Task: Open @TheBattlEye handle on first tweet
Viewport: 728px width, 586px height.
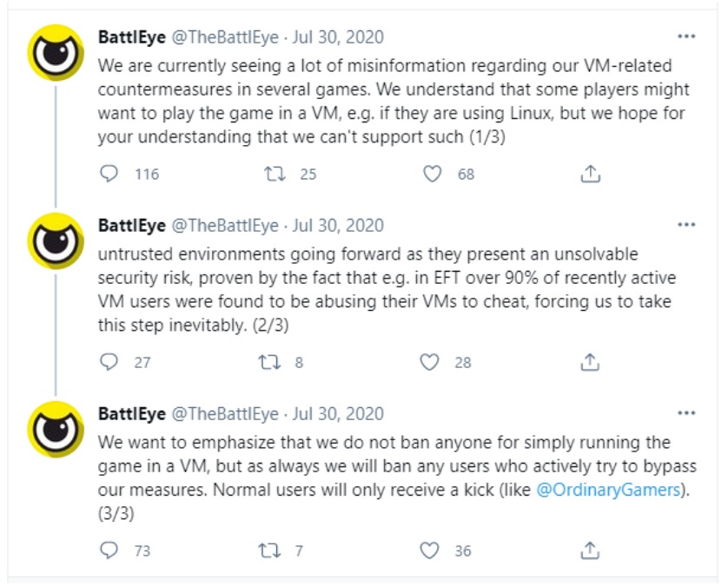Action: pos(224,37)
